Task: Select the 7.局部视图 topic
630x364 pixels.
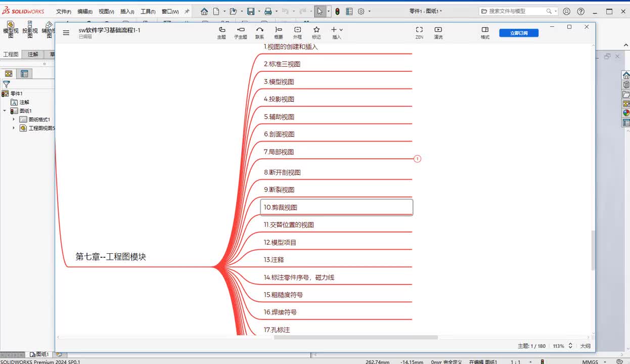Action: pyautogui.click(x=279, y=152)
